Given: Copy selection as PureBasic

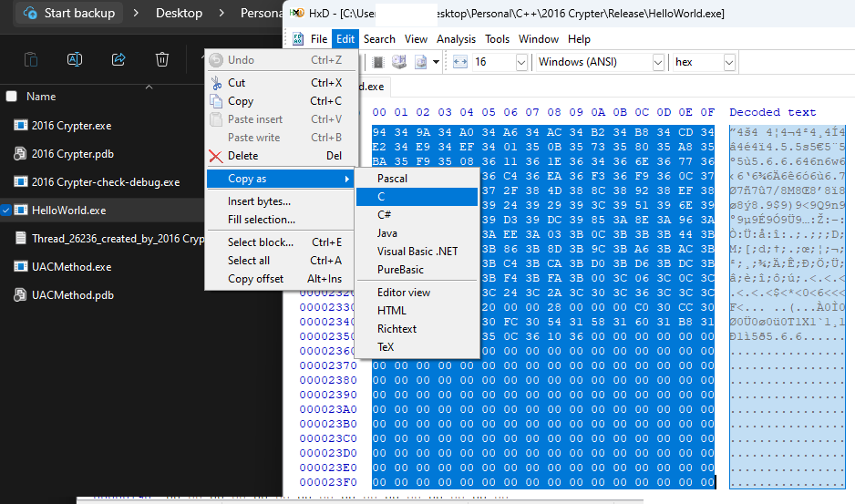Looking at the screenshot, I should [417, 270].
